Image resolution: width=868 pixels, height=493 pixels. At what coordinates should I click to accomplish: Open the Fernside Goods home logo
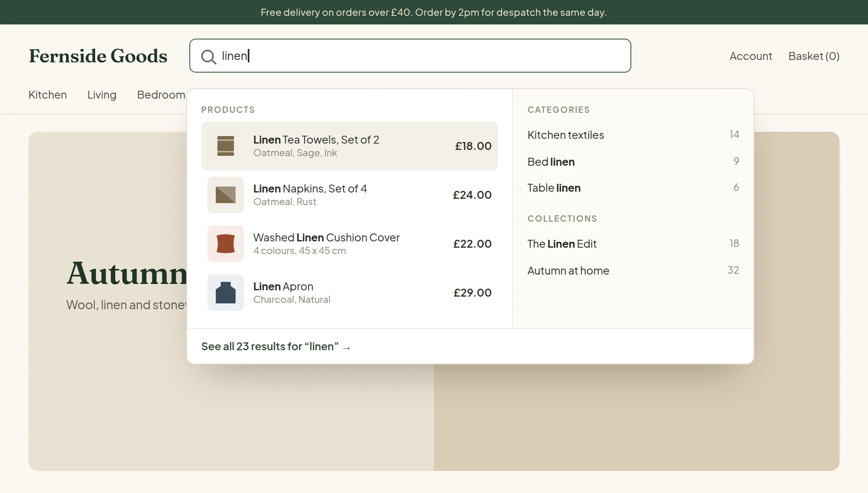pyautogui.click(x=98, y=56)
